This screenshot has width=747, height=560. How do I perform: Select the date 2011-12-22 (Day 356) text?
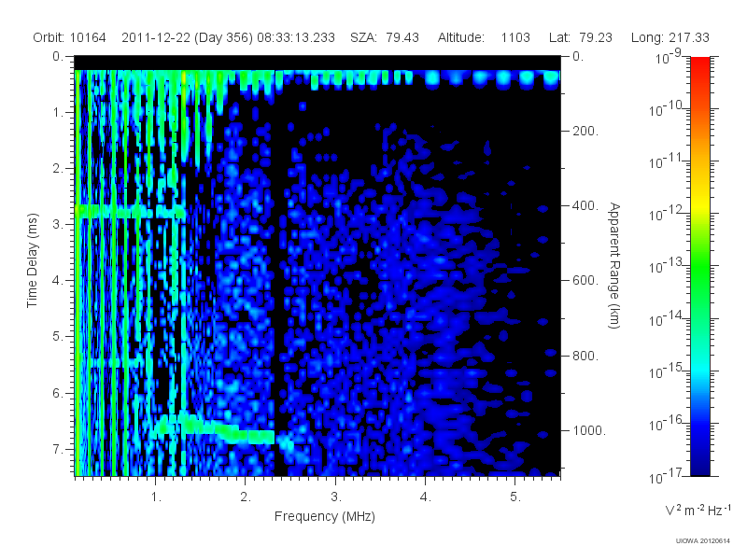188,37
